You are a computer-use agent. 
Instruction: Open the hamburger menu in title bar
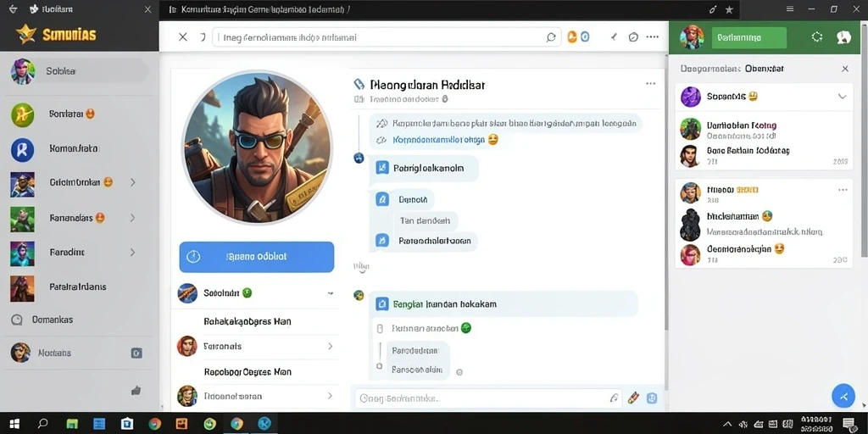point(790,9)
